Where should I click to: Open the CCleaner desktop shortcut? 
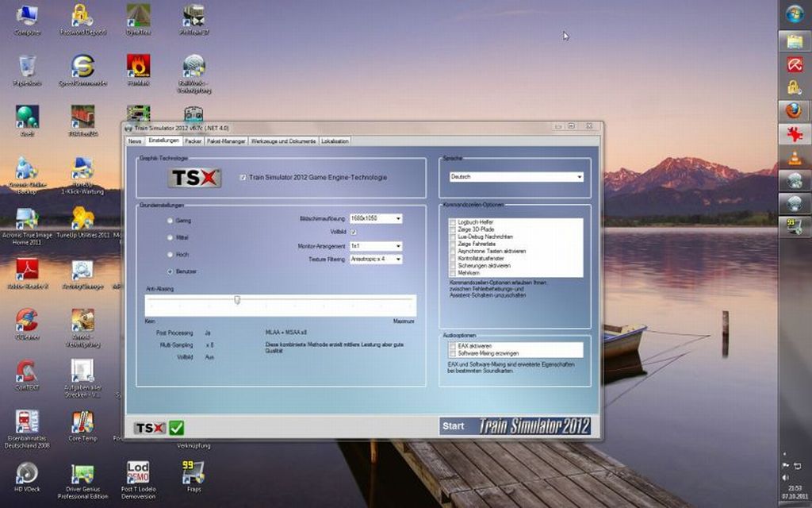[x=27, y=325]
